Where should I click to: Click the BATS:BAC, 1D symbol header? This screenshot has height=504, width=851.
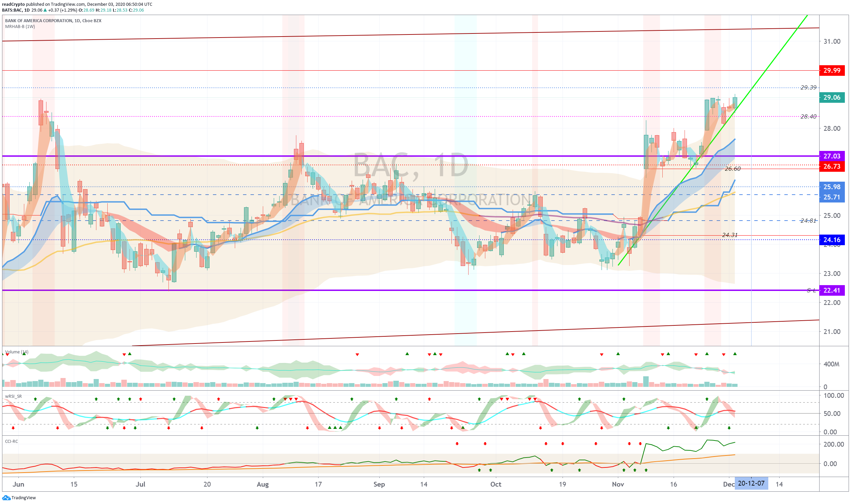(16, 10)
